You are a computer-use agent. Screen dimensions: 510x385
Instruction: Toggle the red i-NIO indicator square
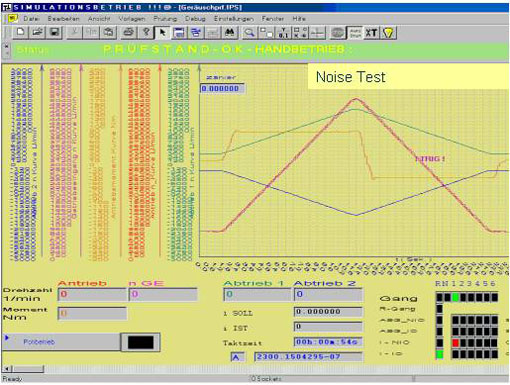456,343
